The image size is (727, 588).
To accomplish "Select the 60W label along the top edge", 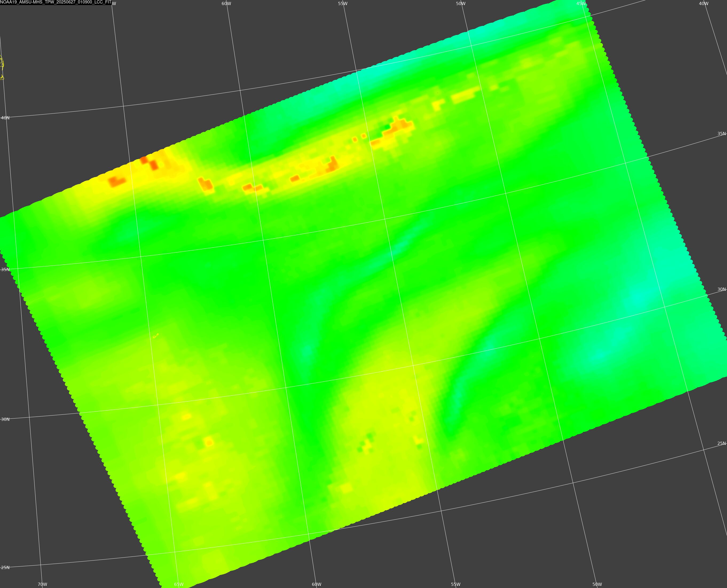I will (x=226, y=4).
